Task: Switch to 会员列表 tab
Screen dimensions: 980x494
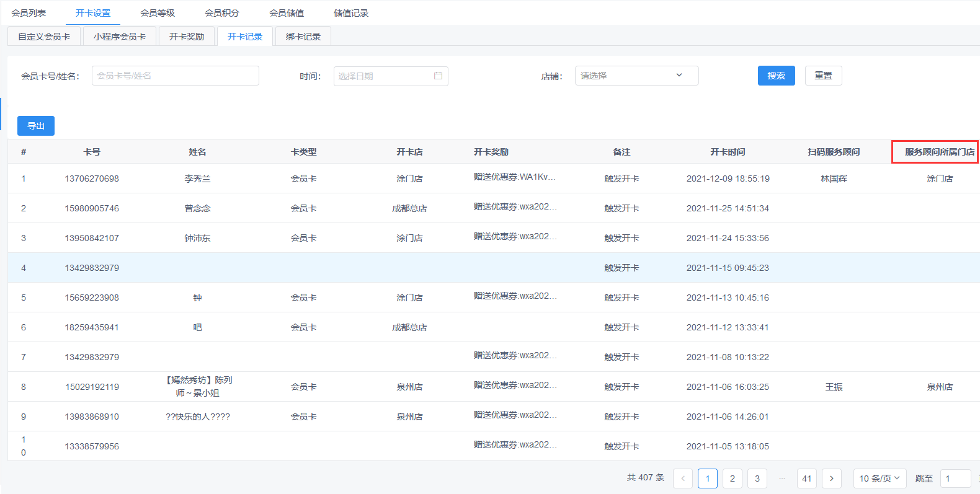Action: coord(29,13)
